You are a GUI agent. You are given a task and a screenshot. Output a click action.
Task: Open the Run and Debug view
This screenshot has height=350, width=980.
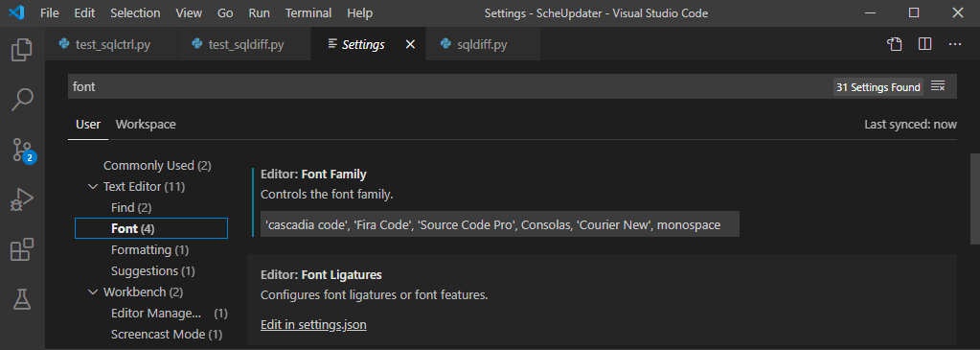coord(22,200)
